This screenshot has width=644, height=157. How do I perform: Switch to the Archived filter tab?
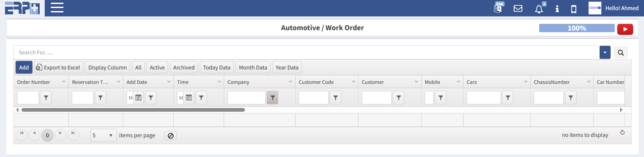click(x=184, y=67)
